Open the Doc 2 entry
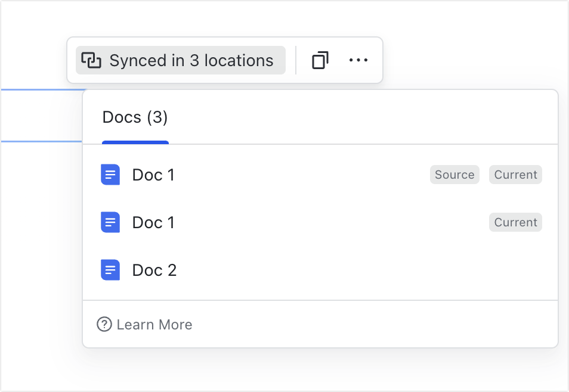The width and height of the screenshot is (569, 392). click(x=154, y=270)
